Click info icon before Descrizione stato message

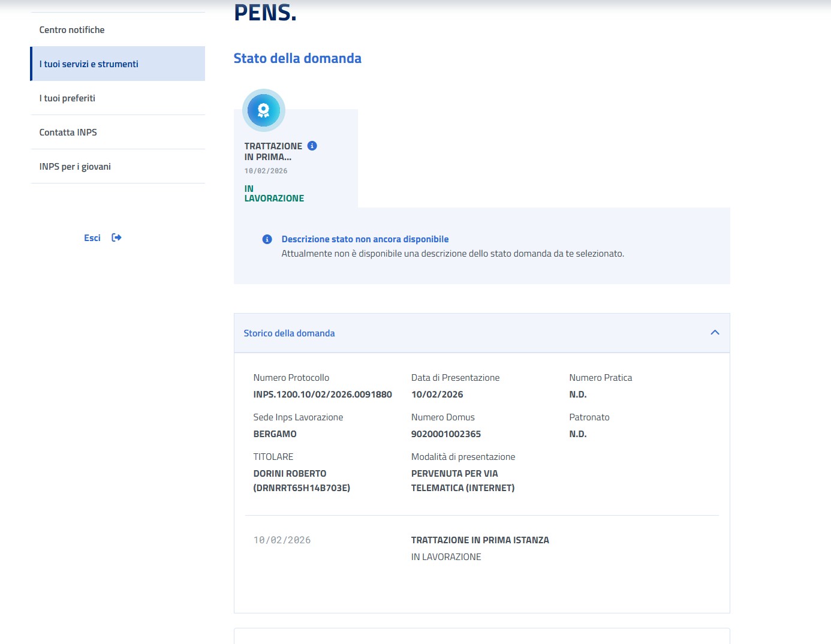[267, 239]
